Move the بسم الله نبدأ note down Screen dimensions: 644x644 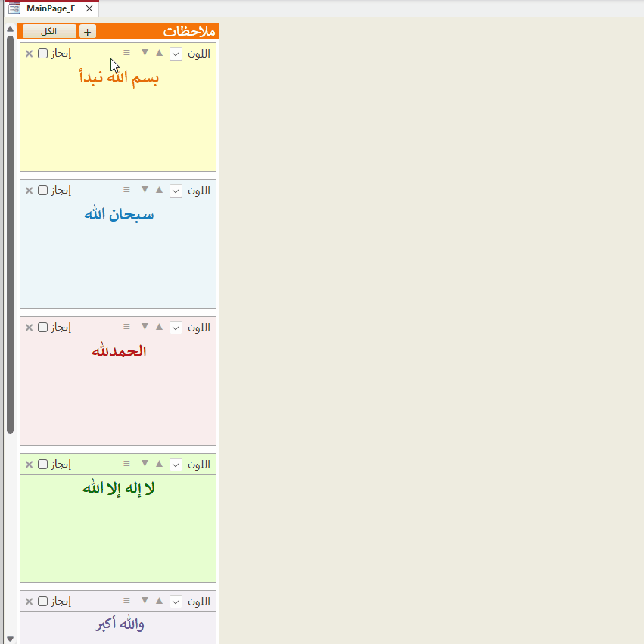tap(145, 53)
